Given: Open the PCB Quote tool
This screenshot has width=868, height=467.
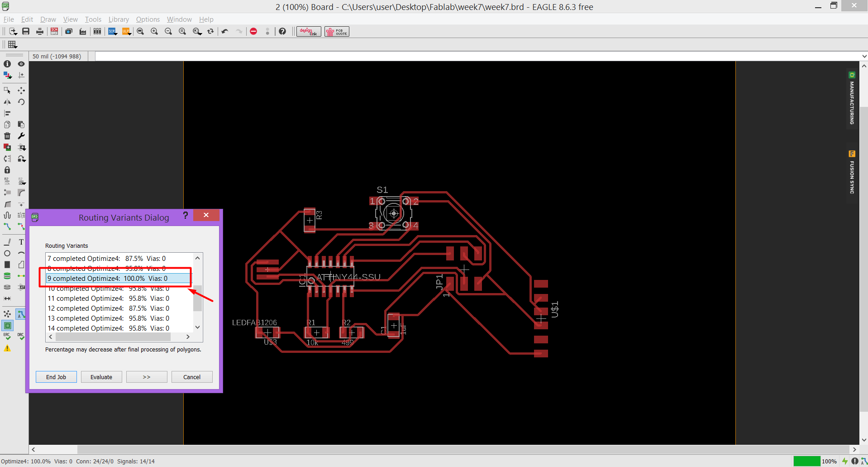Looking at the screenshot, I should (337, 31).
